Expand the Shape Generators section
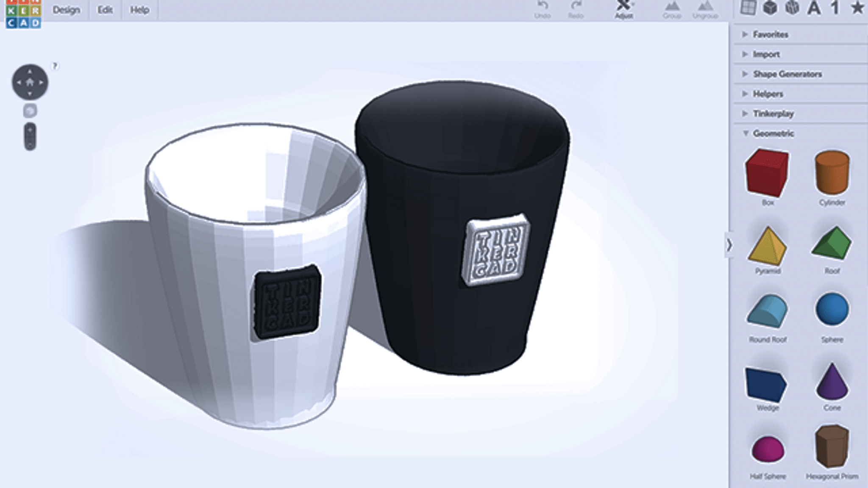Viewport: 868px width, 488px height. click(787, 74)
